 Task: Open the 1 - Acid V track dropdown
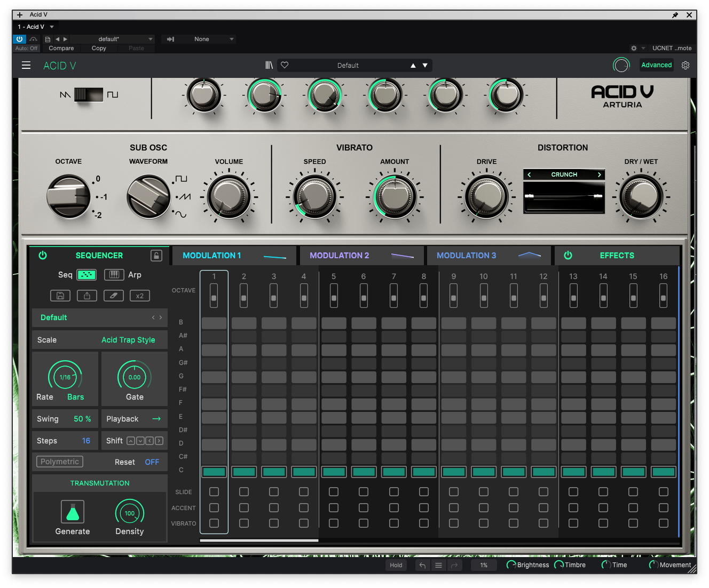click(x=36, y=27)
